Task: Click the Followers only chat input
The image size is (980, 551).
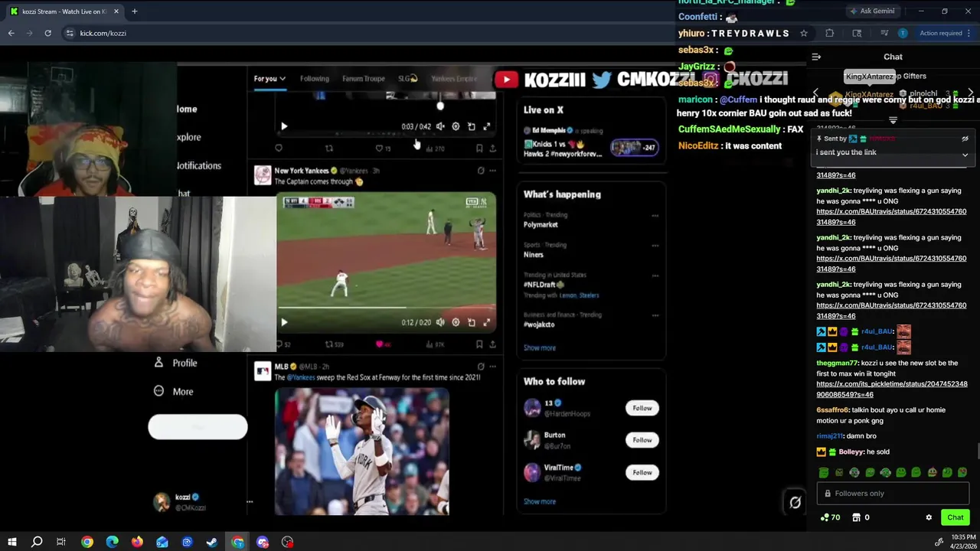Action: click(893, 494)
